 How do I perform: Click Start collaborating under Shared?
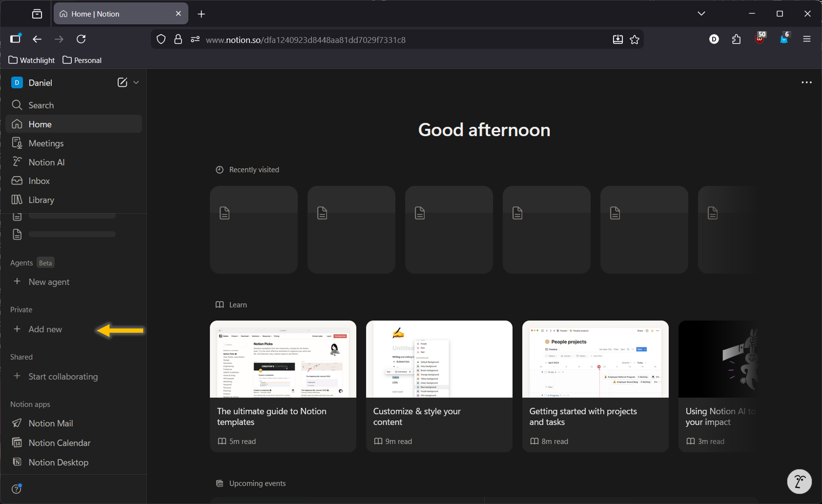(63, 377)
